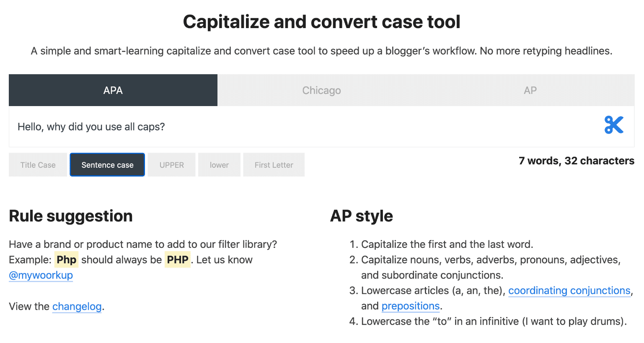Click the scissors cut icon

(x=613, y=125)
